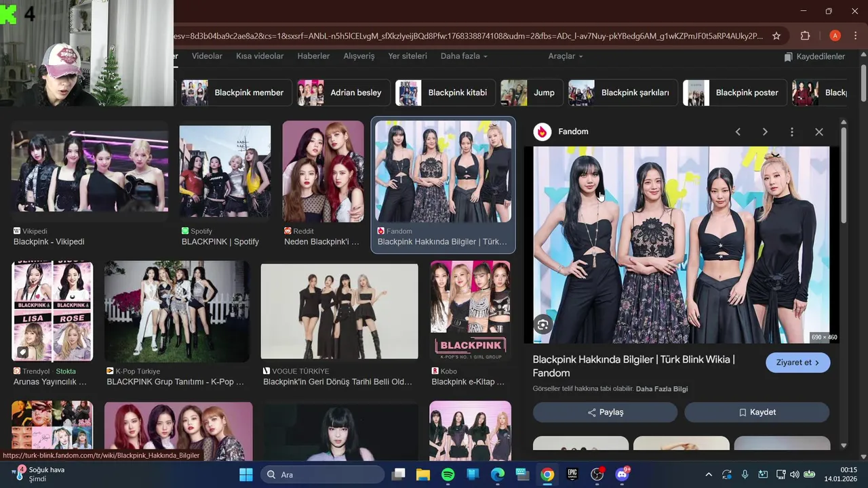Click the Ziyaret et button
Viewport: 868px width, 488px height.
tap(797, 363)
